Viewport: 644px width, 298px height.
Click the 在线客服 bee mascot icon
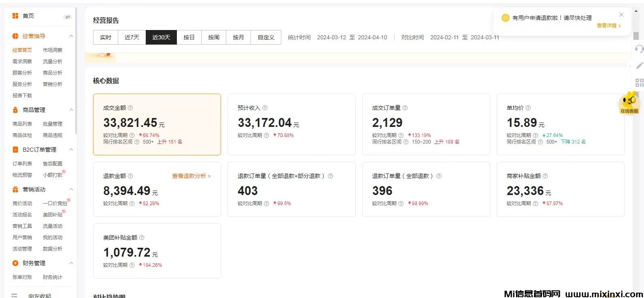click(629, 103)
